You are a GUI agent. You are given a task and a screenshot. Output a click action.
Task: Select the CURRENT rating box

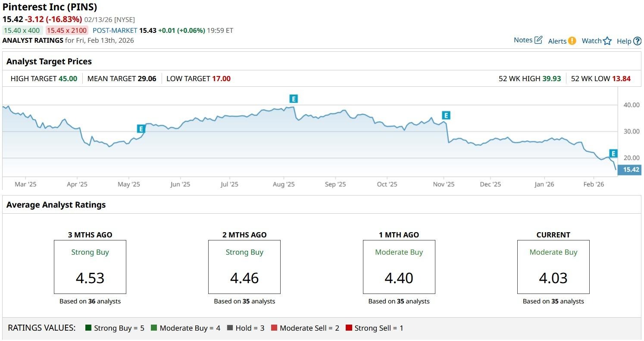point(553,267)
